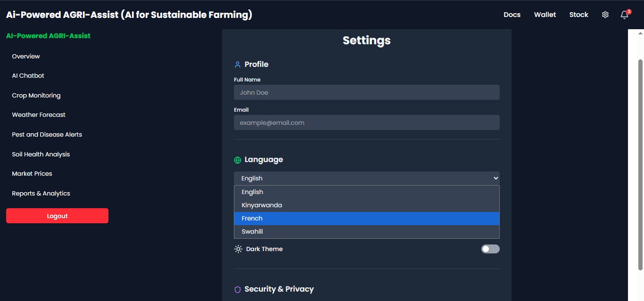Open Pest and Disease Alerts page
Screen dimensions: 644x301
[x=47, y=135]
